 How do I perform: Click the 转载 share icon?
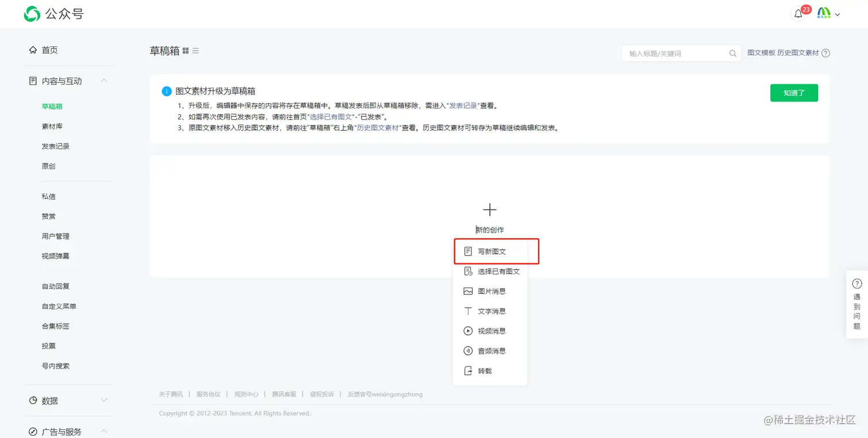pos(468,371)
